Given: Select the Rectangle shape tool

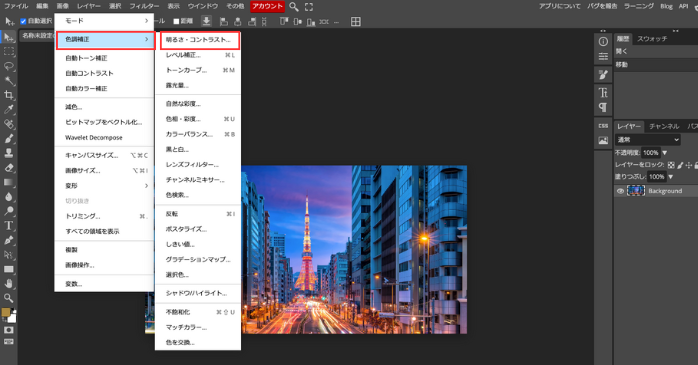Looking at the screenshot, I should pyautogui.click(x=8, y=269).
